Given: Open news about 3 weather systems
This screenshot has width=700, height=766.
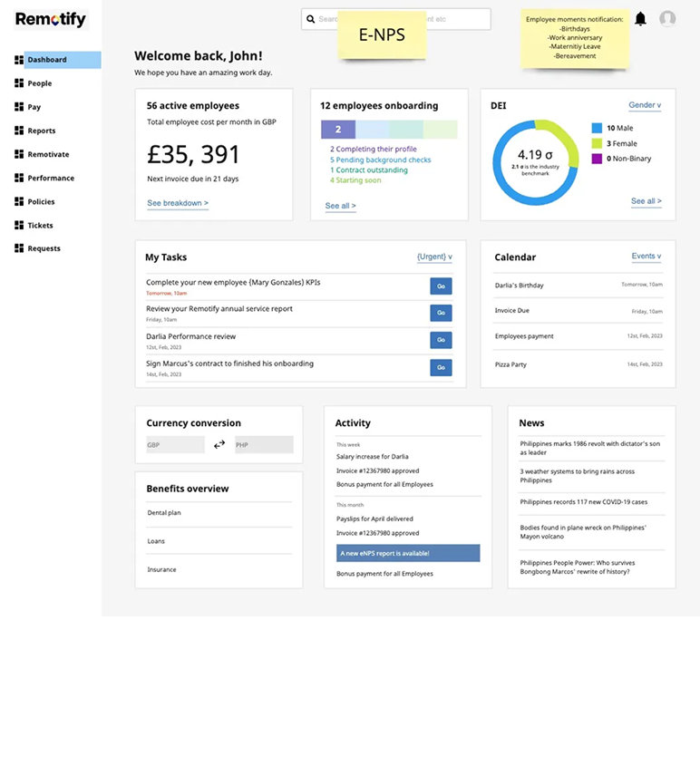Looking at the screenshot, I should pyautogui.click(x=577, y=476).
